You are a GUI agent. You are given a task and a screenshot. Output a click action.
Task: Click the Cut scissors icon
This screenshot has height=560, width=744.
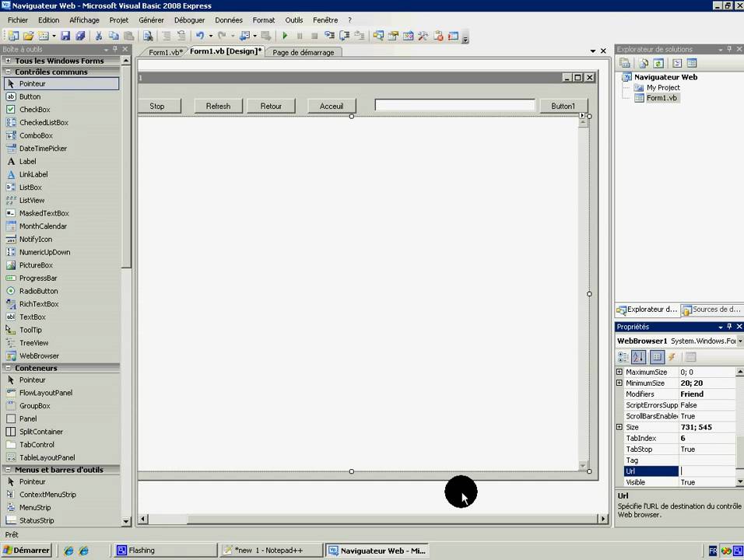pos(99,36)
